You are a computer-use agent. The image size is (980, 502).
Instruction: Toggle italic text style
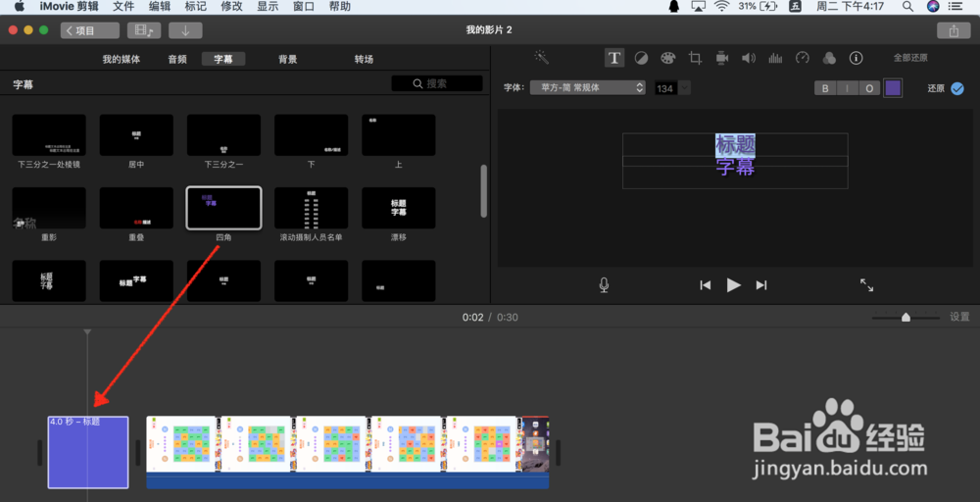click(x=848, y=88)
